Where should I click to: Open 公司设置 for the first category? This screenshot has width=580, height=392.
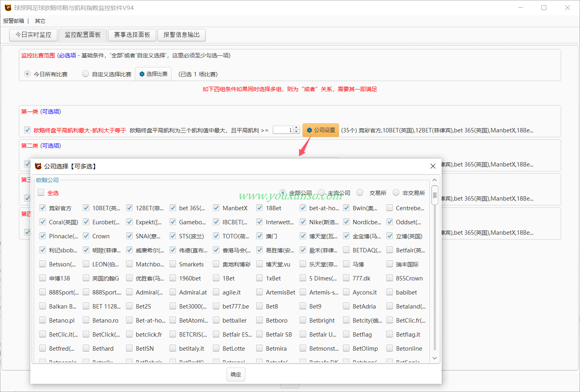pos(321,130)
